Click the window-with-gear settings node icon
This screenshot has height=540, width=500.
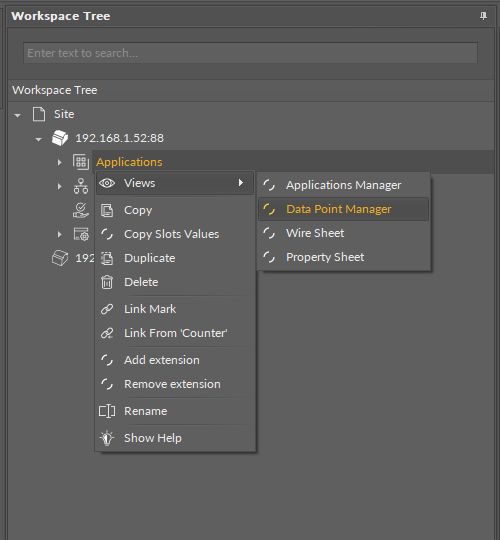click(81, 234)
